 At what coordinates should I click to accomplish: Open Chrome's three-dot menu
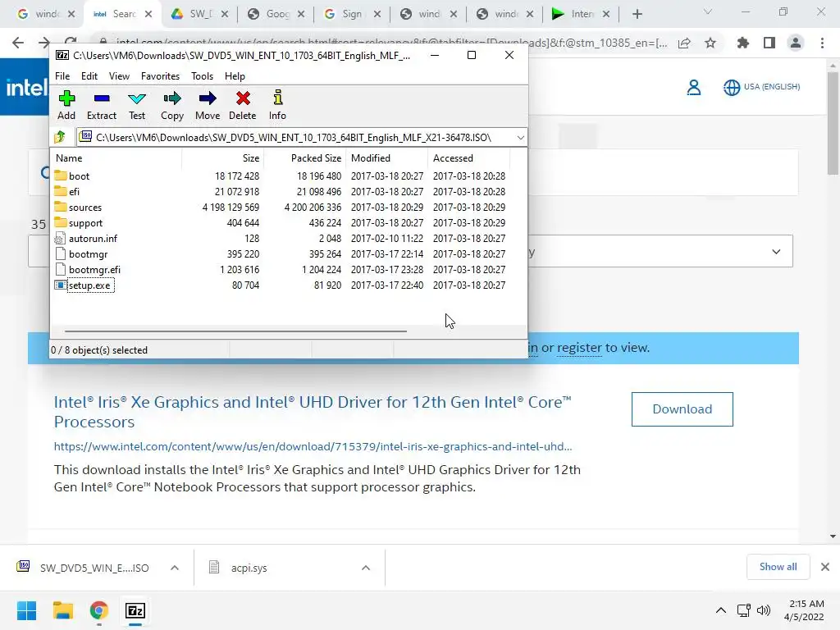[x=822, y=43]
